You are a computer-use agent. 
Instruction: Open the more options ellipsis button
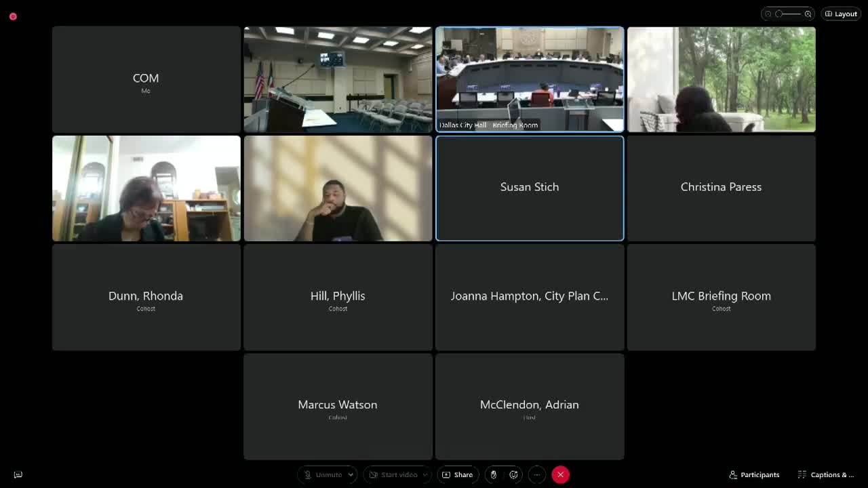[x=536, y=474]
